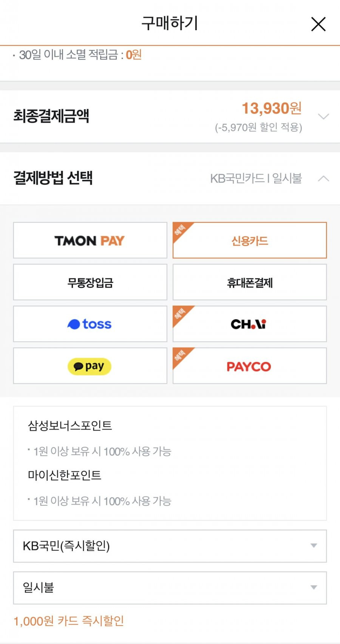This screenshot has width=340, height=644.
Task: Select 무통장입금 bank transfer option
Action: 90,282
